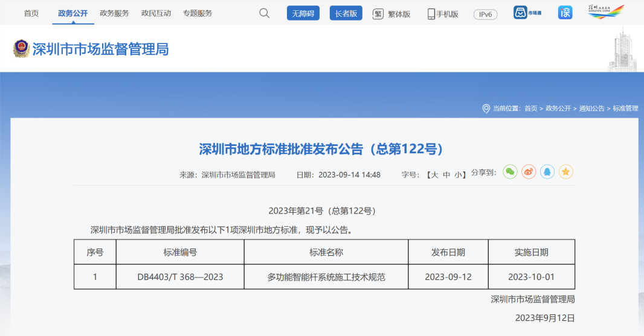Click the bureau's national emblem logo

[x=22, y=49]
